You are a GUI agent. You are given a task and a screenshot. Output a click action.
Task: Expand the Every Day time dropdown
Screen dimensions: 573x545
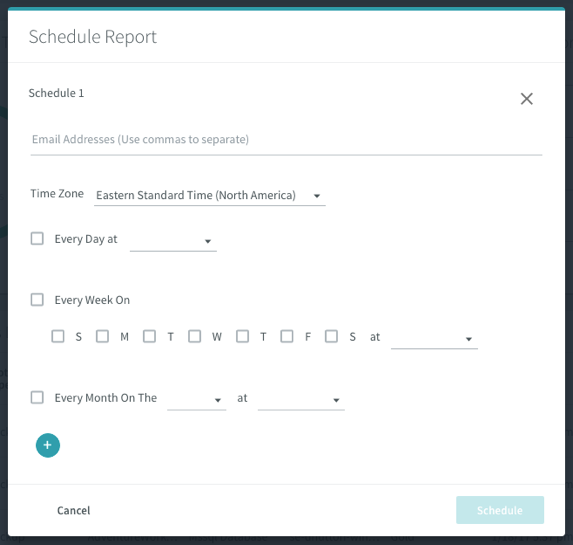173,241
